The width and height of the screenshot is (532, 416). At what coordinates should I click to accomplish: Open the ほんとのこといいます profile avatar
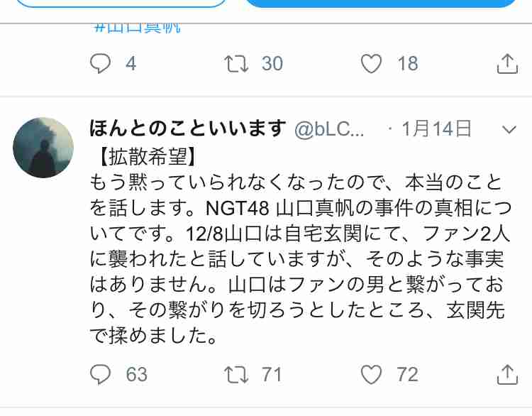tap(43, 148)
